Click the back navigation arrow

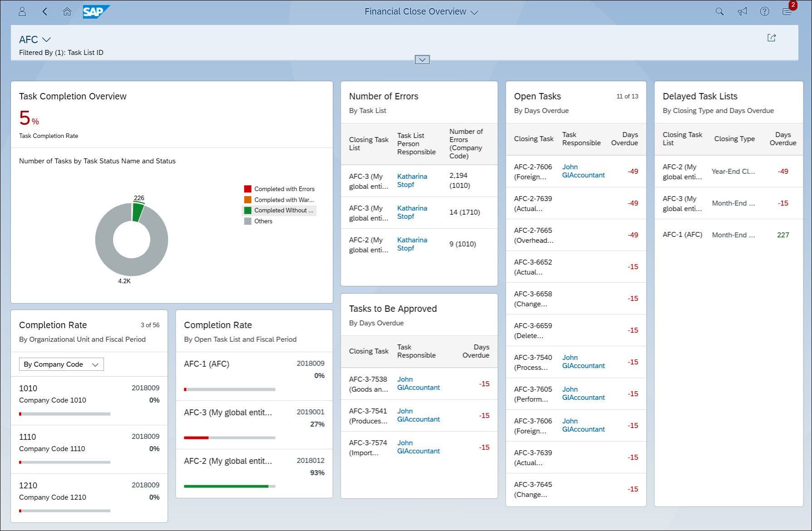pos(44,11)
